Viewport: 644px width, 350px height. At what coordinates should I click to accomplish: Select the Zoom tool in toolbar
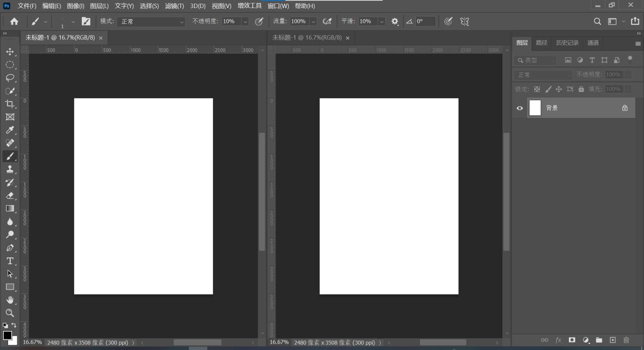[x=10, y=313]
